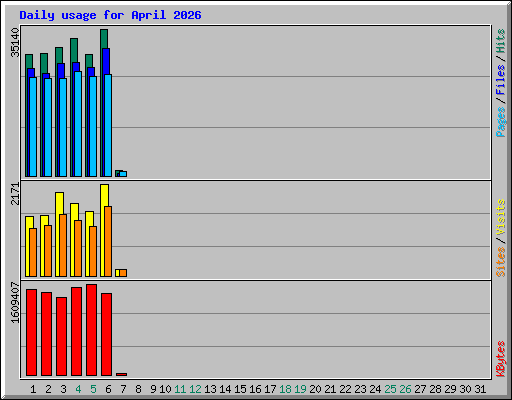Click day label 12 on x-axis
Viewport: 512px width, 400px height.
pos(195,389)
